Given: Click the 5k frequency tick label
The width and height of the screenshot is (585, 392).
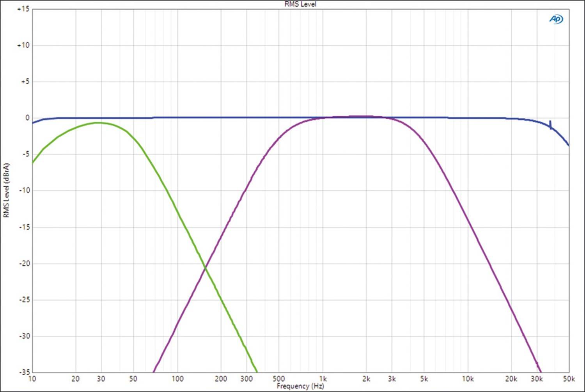Looking at the screenshot, I should [x=424, y=379].
